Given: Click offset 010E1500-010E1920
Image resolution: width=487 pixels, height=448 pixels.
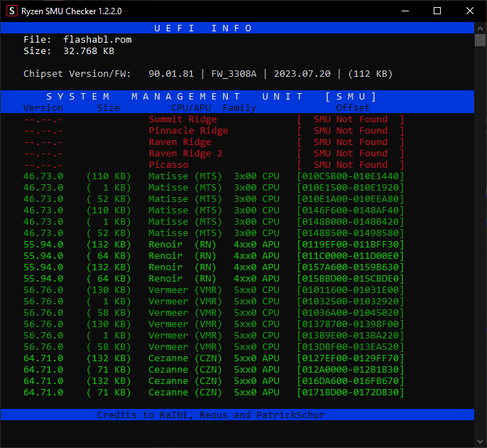Looking at the screenshot, I should (x=350, y=188).
